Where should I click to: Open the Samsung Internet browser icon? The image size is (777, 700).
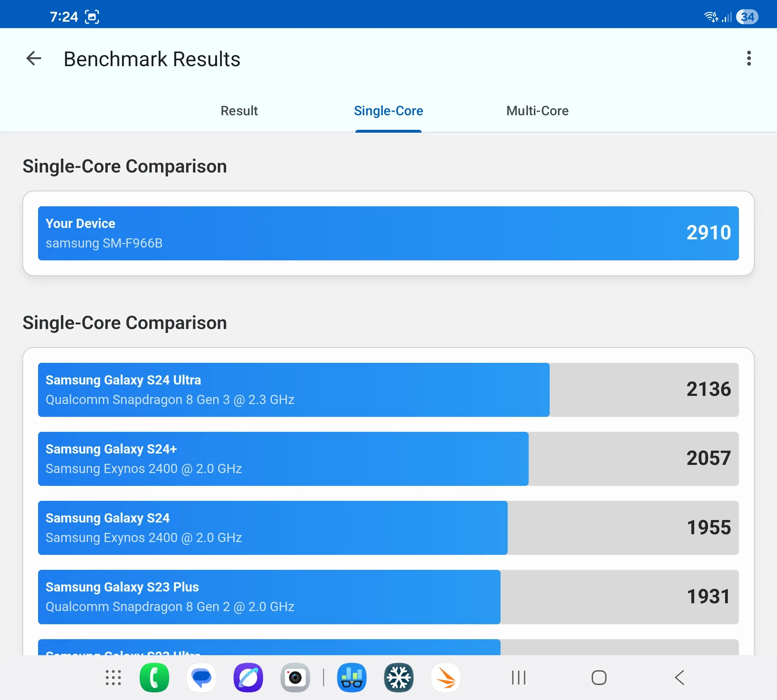[248, 677]
